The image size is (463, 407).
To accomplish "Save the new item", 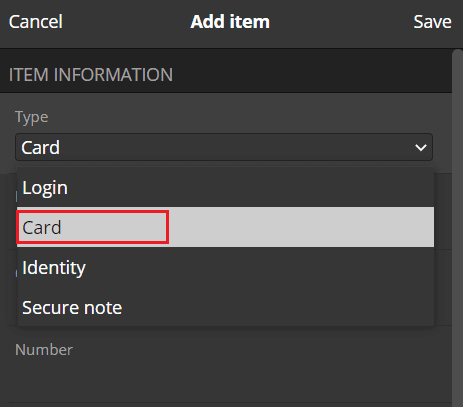I will [432, 22].
